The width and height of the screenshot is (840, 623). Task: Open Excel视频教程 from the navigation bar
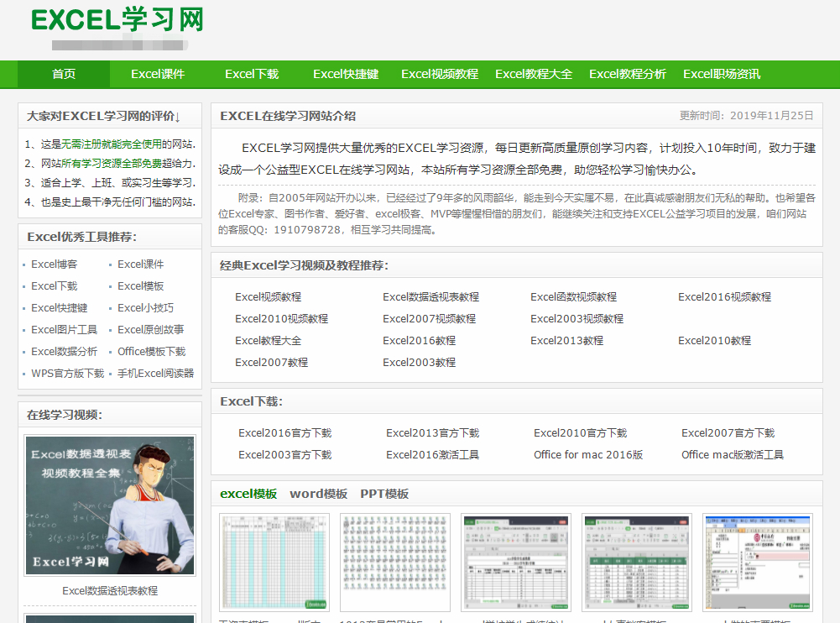440,74
